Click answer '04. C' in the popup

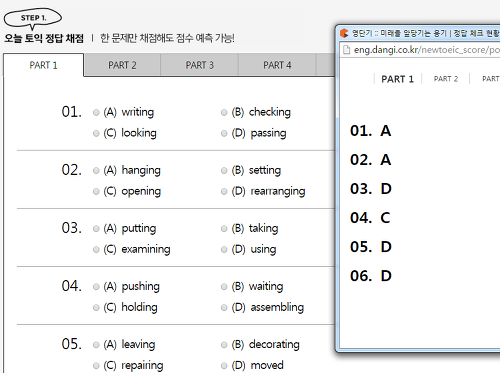click(370, 218)
